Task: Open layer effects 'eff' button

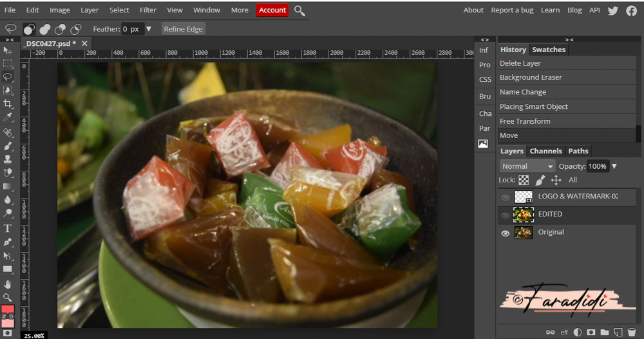Action: pyautogui.click(x=564, y=332)
